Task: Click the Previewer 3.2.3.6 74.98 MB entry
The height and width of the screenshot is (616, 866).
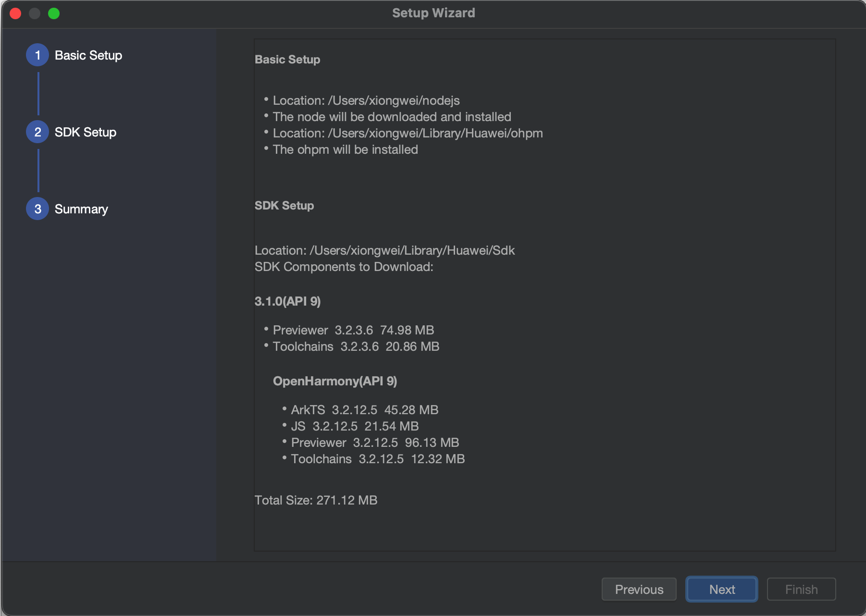Action: pos(353,330)
